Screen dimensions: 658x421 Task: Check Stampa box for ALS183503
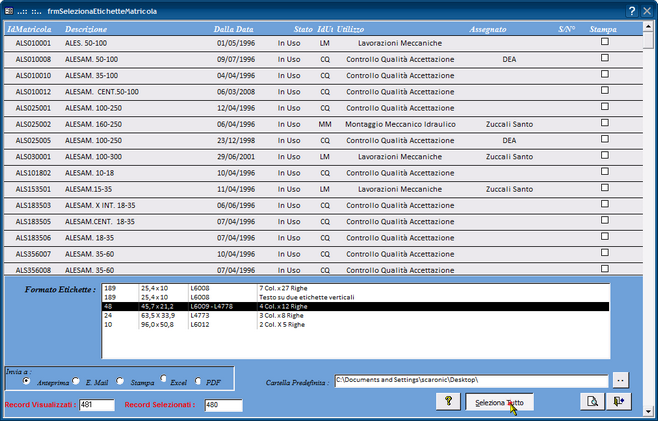pyautogui.click(x=605, y=204)
